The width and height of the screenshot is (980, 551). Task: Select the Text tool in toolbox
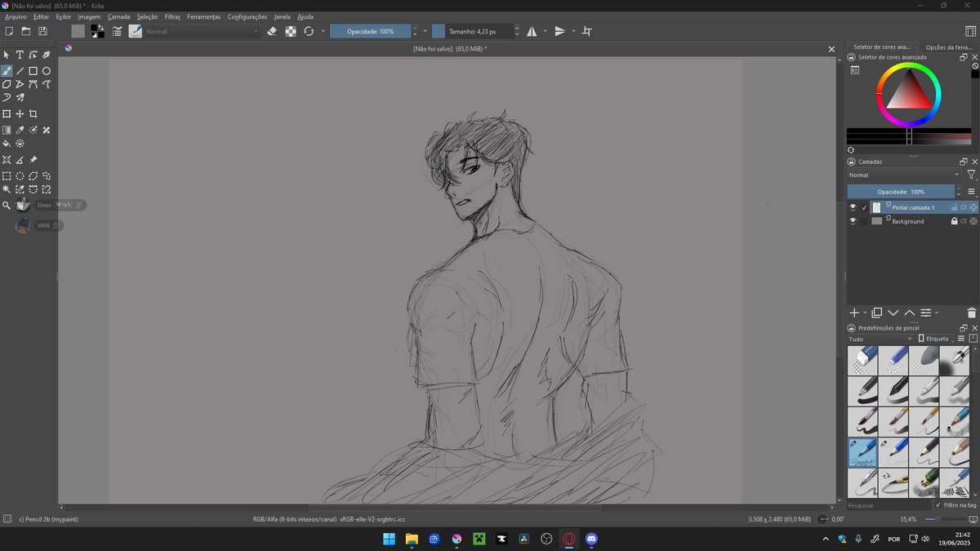coord(20,55)
